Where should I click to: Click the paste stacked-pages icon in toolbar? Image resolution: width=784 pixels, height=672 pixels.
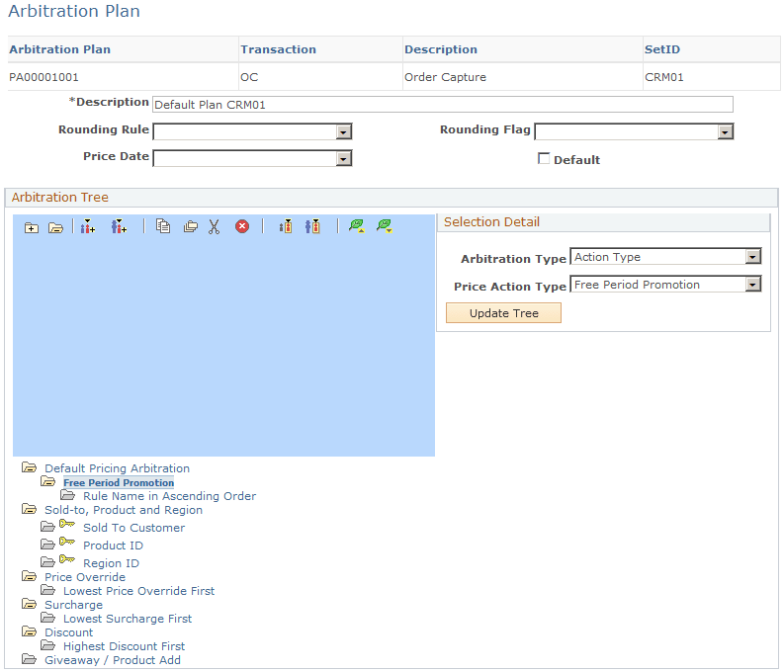(191, 227)
